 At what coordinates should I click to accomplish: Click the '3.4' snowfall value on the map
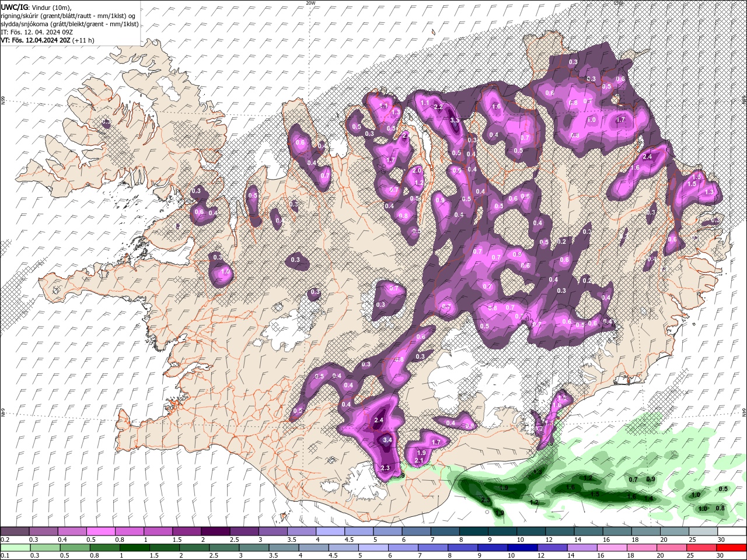point(387,440)
